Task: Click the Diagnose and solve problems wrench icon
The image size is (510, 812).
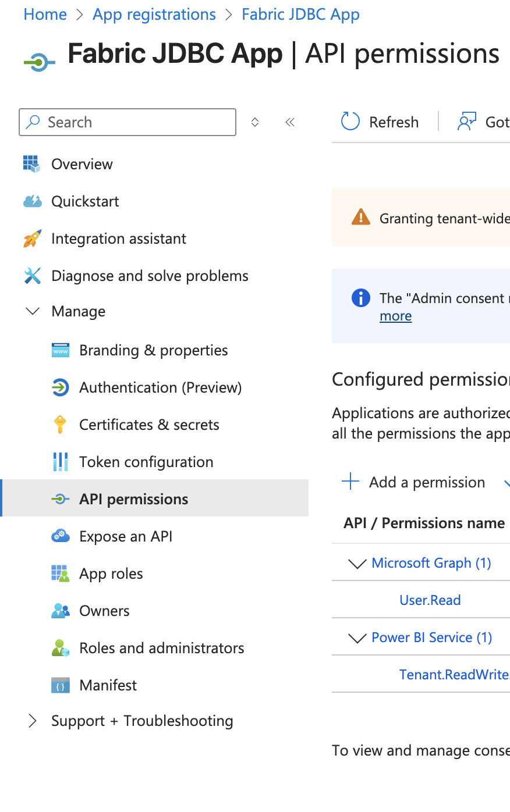Action: pos(32,276)
